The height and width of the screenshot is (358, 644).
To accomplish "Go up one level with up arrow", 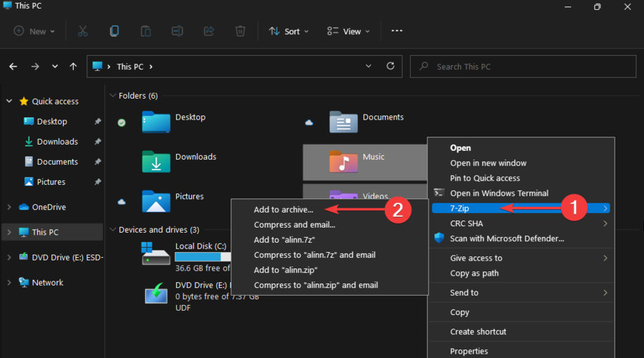I will [73, 67].
